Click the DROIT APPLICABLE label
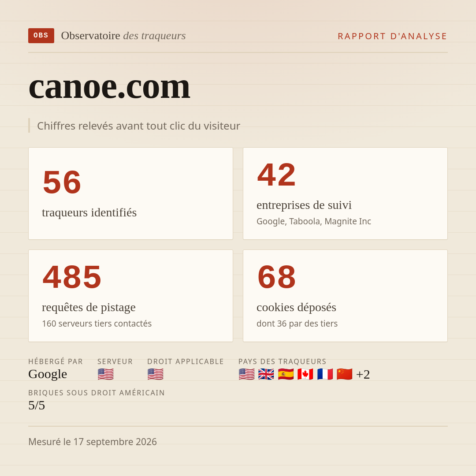This screenshot has height=476, width=476. tap(186, 361)
